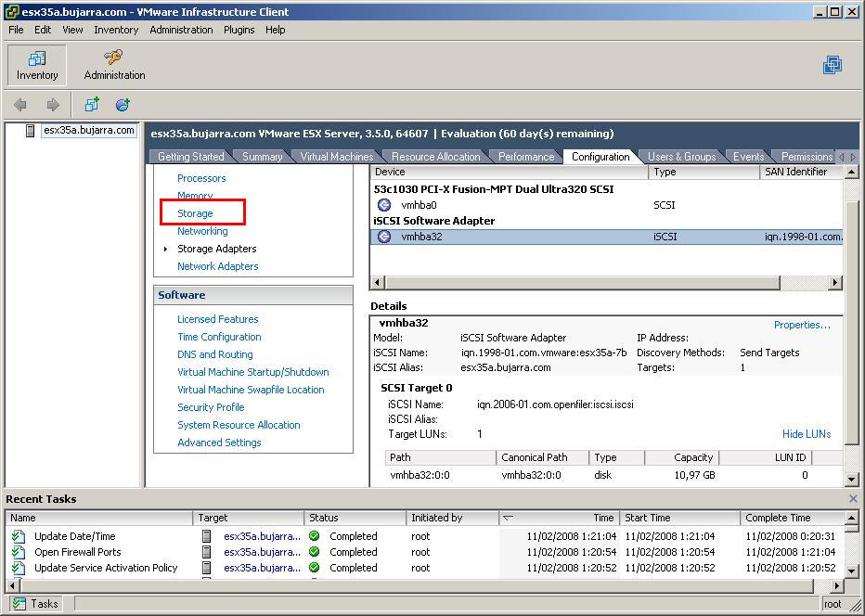
Task: Open the Inventory menu
Action: tap(116, 30)
